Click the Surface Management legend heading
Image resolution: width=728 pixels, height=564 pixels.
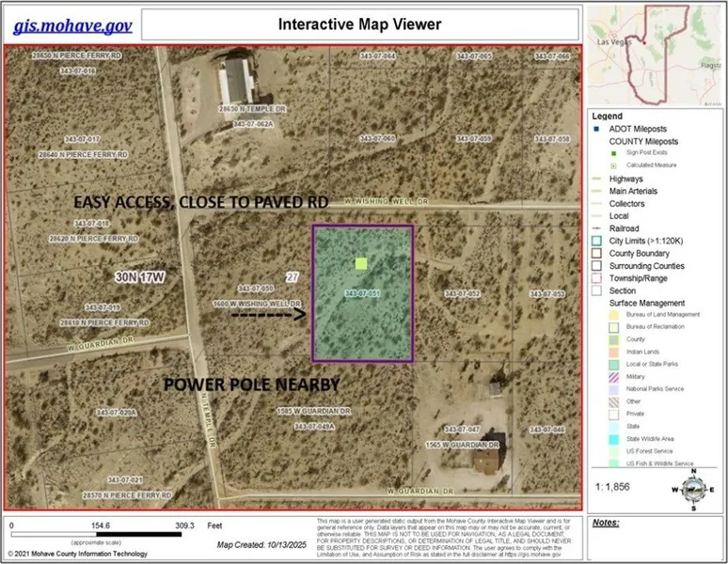(648, 303)
